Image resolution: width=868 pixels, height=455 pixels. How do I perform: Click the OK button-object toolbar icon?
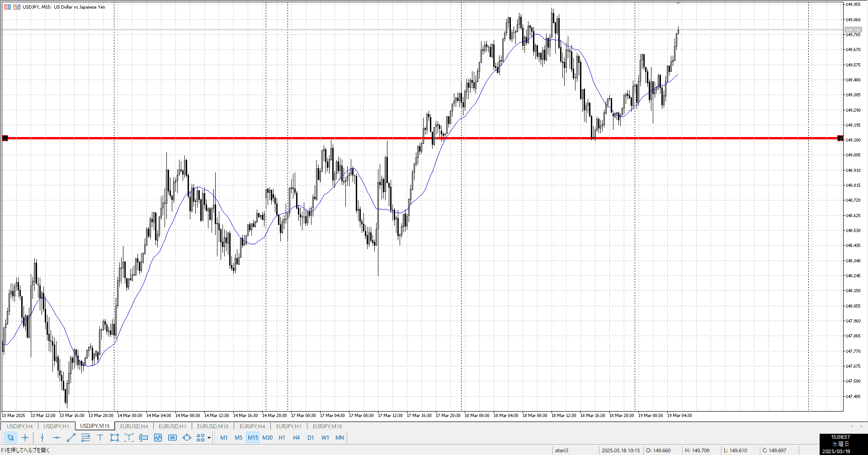(172, 437)
